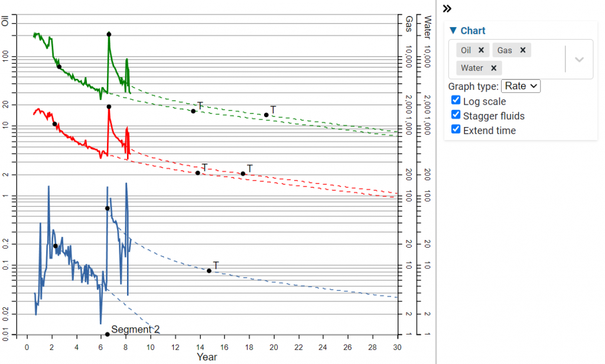Collapse the Chart section triangle
The image size is (605, 364).
453,31
